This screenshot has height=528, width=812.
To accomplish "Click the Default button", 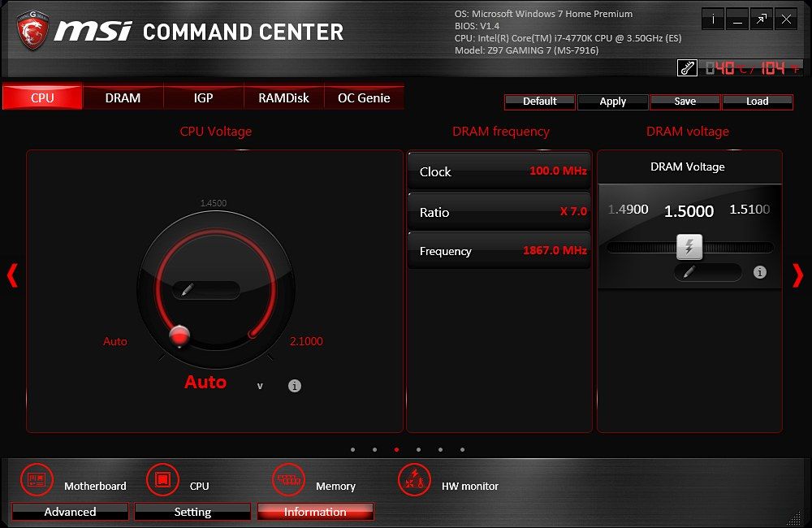I will click(540, 102).
